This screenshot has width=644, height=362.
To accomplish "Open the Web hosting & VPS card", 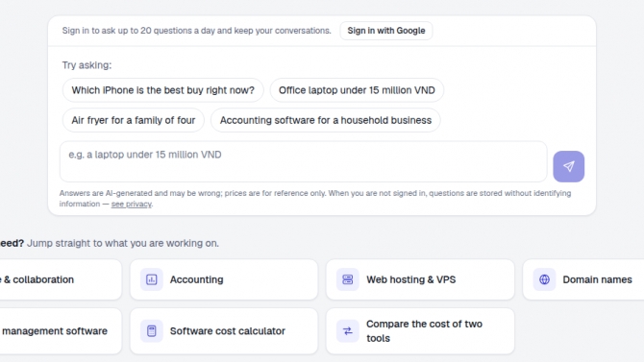I will (420, 279).
